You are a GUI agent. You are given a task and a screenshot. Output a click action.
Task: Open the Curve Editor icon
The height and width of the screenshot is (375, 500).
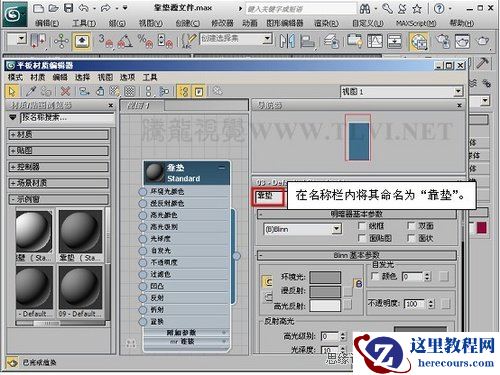click(375, 41)
